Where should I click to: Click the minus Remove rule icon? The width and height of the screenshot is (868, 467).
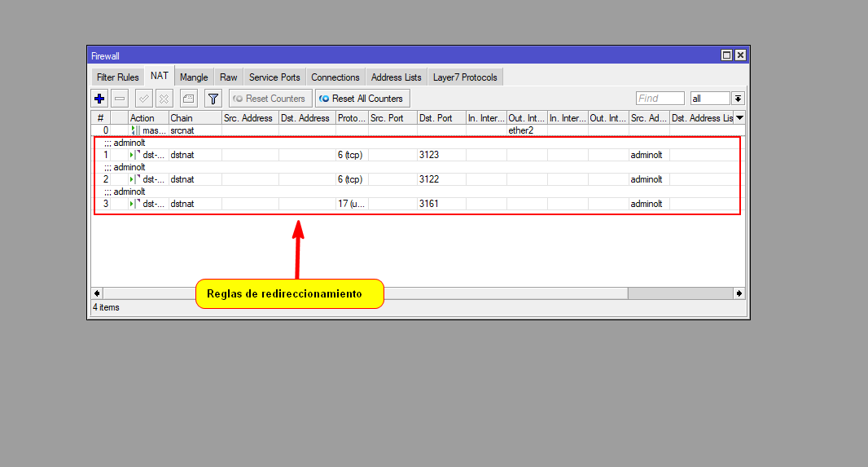coord(120,99)
